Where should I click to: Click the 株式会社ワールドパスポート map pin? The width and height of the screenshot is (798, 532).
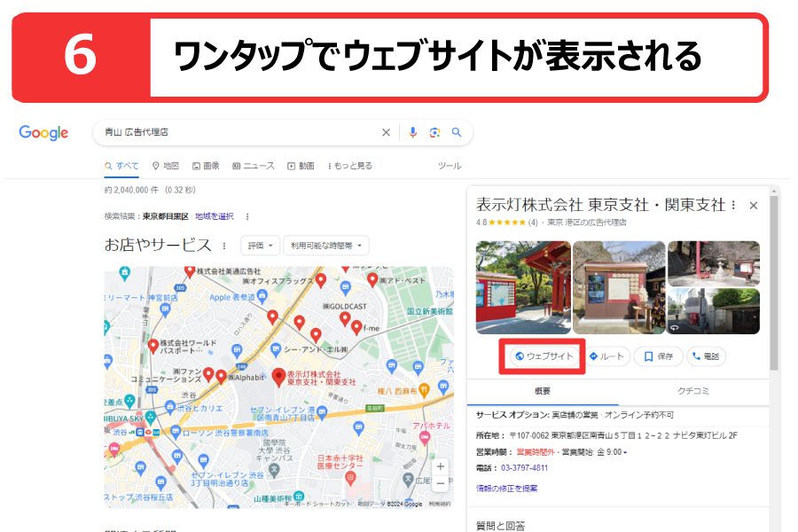pyautogui.click(x=153, y=346)
